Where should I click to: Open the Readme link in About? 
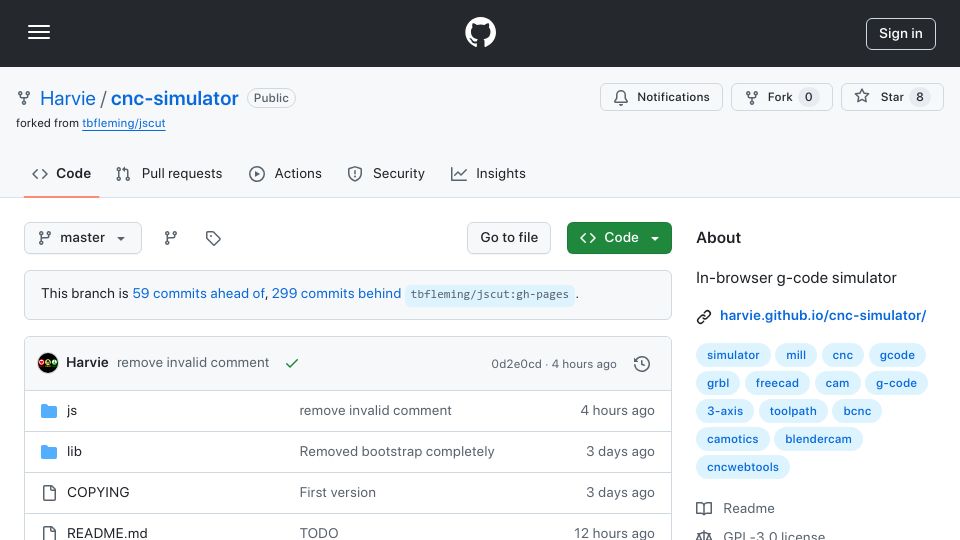click(x=735, y=509)
